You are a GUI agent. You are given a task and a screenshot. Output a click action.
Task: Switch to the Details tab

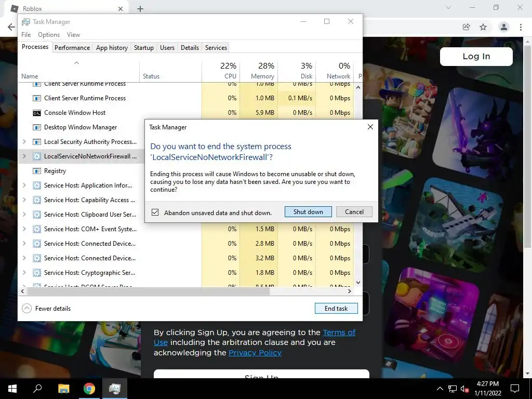pyautogui.click(x=190, y=48)
